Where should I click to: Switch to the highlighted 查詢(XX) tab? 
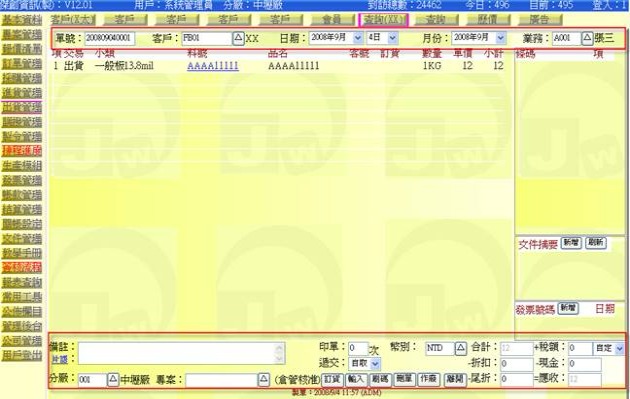tap(383, 20)
